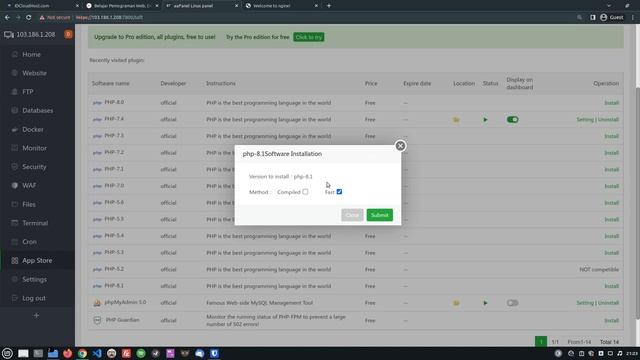This screenshot has width=640, height=360.
Task: Click Install link for PHP-7.3
Action: (x=611, y=136)
